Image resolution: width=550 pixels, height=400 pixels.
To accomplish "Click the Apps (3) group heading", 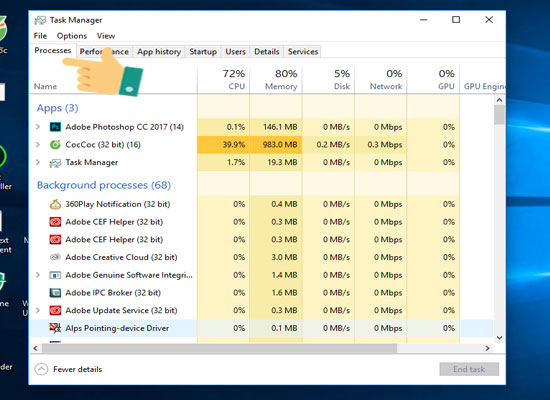I will click(x=58, y=108).
